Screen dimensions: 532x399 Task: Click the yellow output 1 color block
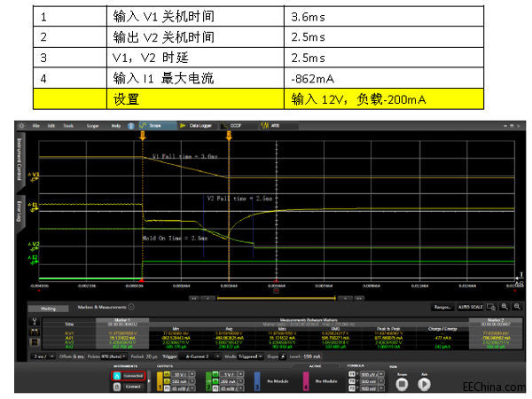(x=160, y=381)
